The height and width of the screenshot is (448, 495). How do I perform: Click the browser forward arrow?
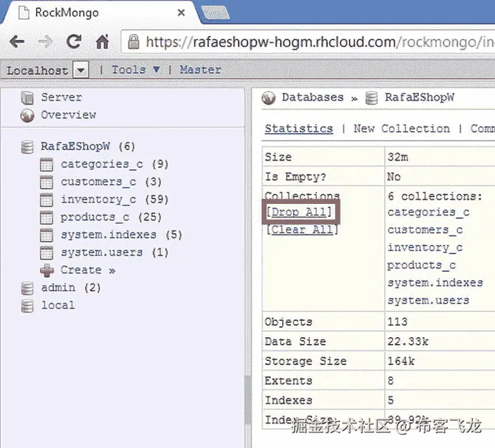click(x=46, y=41)
